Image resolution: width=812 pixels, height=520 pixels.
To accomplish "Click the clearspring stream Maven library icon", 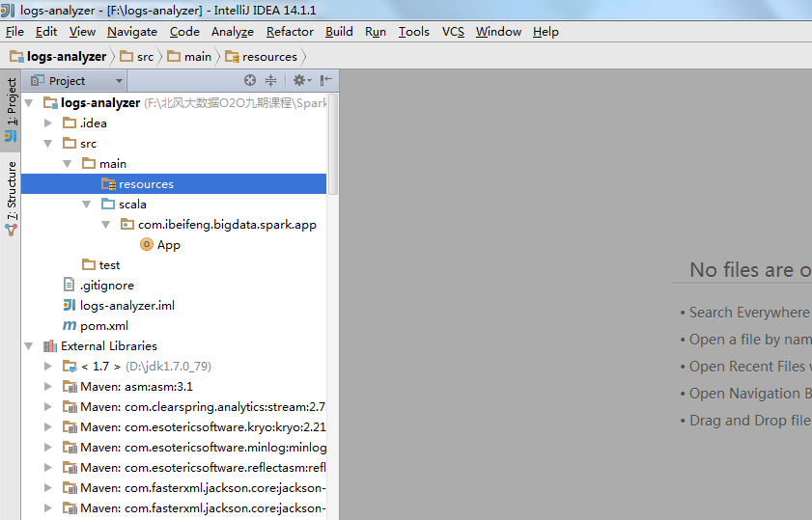I will click(70, 407).
